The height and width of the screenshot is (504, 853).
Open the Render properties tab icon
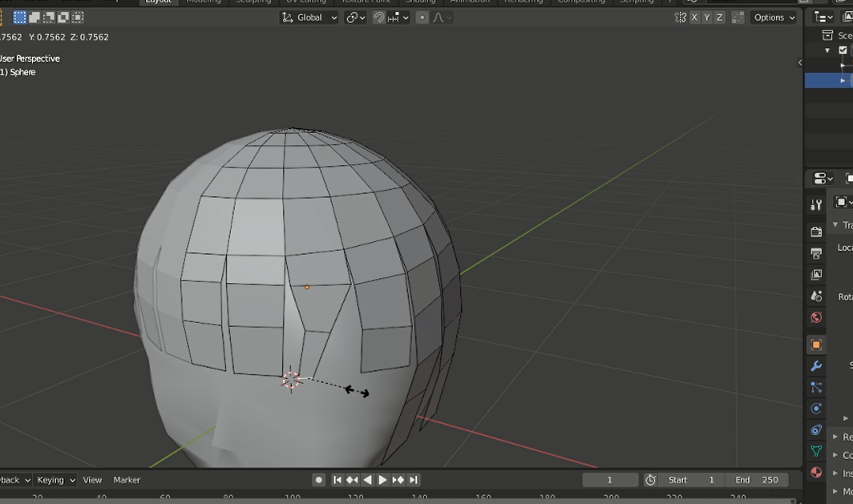point(816,232)
